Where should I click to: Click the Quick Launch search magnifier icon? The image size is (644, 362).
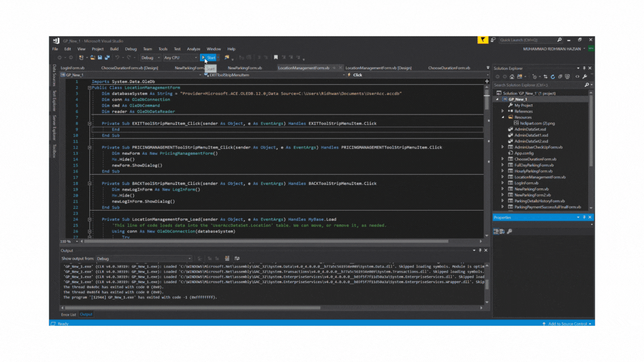[559, 40]
